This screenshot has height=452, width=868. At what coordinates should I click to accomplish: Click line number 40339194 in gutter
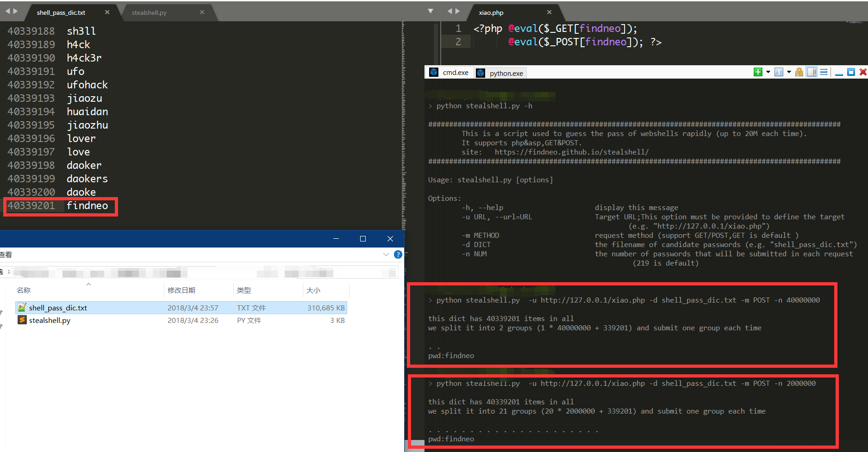click(31, 111)
